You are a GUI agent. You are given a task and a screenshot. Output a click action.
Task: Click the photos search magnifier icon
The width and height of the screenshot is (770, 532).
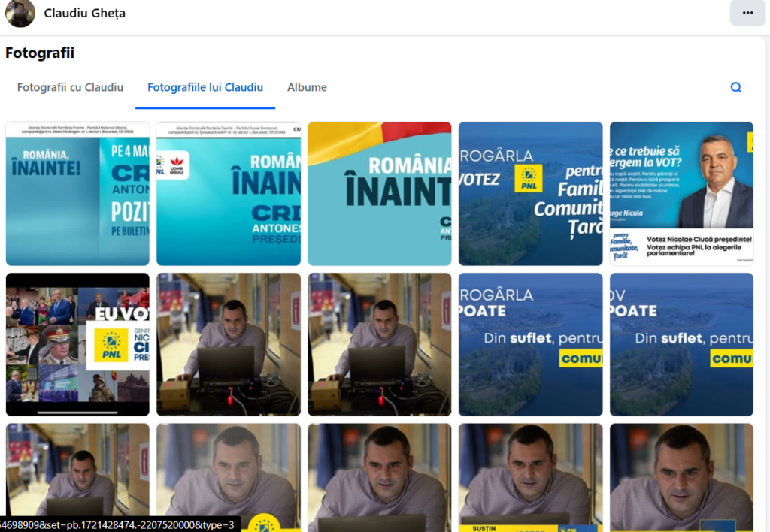tap(735, 87)
